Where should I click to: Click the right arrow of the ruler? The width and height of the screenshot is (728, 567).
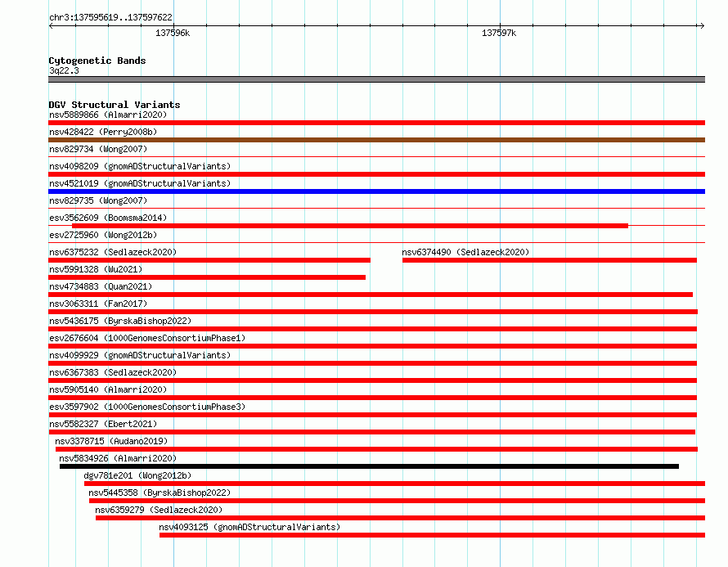pyautogui.click(x=702, y=25)
